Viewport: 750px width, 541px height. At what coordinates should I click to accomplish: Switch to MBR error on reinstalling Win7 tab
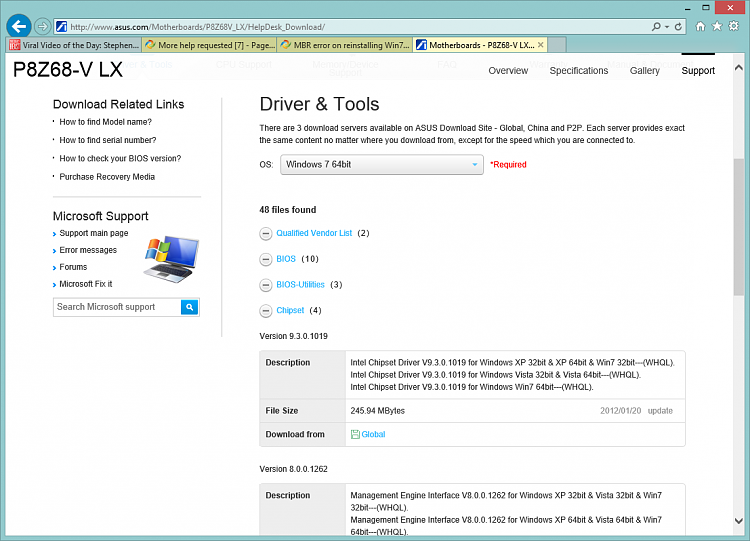(x=345, y=45)
